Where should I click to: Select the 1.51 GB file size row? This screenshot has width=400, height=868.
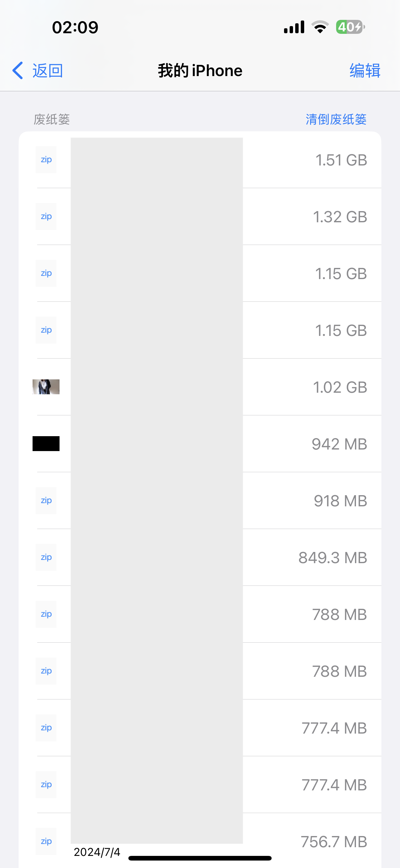pyautogui.click(x=341, y=160)
